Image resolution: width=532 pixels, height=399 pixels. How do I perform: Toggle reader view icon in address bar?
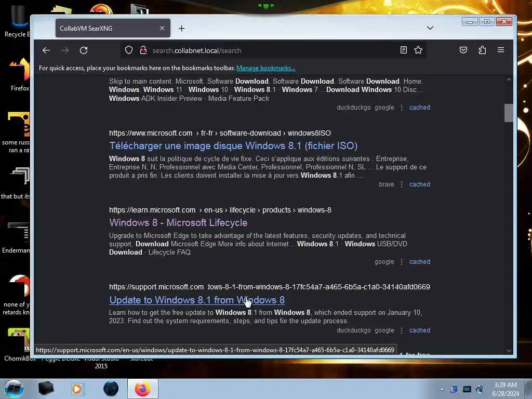[403, 50]
